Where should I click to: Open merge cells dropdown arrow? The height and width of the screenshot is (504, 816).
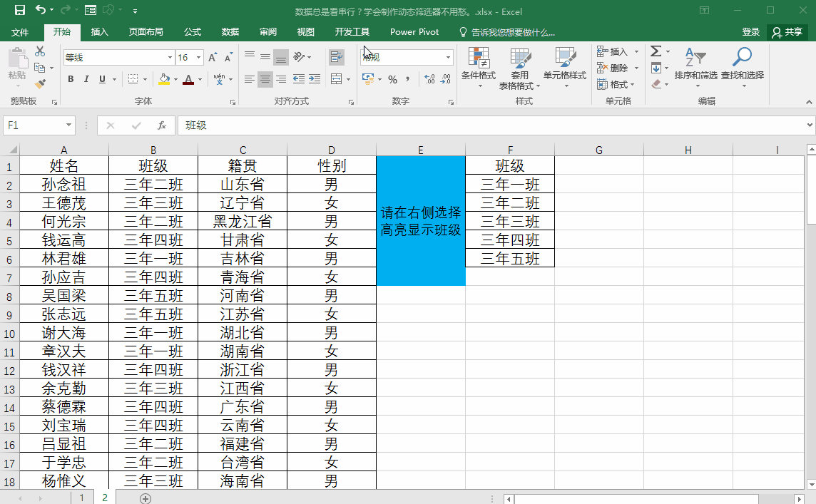pos(348,80)
